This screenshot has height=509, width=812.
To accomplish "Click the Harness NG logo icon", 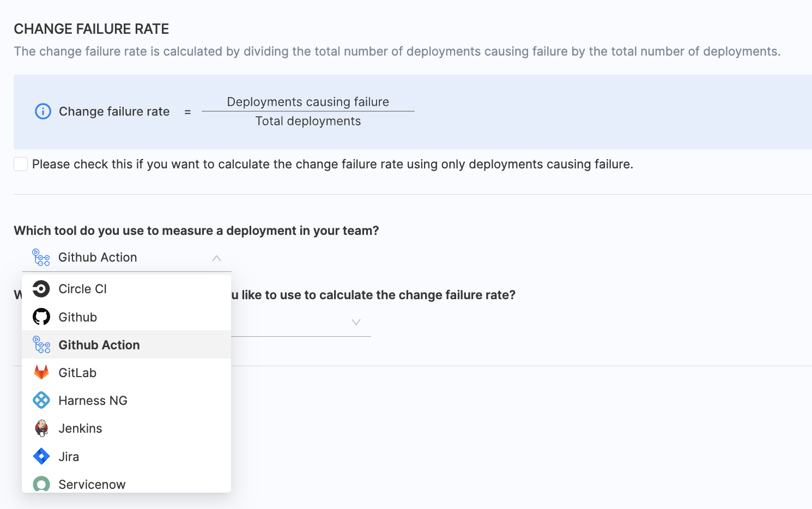I will click(x=41, y=401).
